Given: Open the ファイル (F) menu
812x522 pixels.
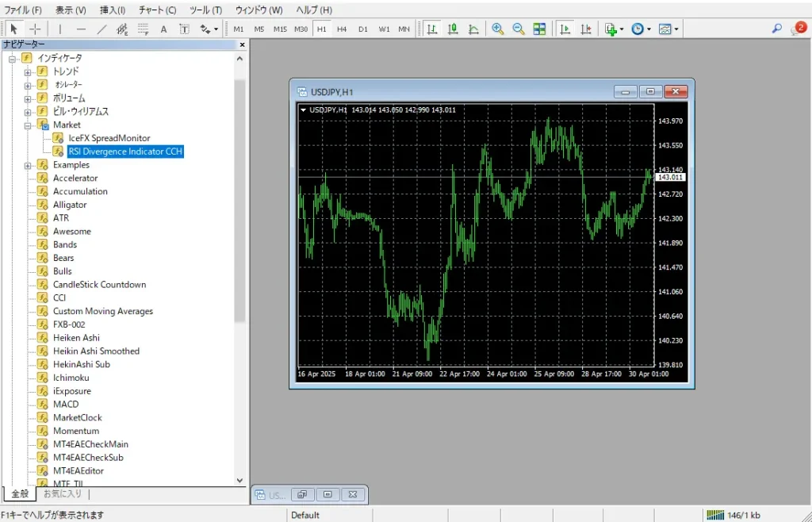Looking at the screenshot, I should [23, 10].
